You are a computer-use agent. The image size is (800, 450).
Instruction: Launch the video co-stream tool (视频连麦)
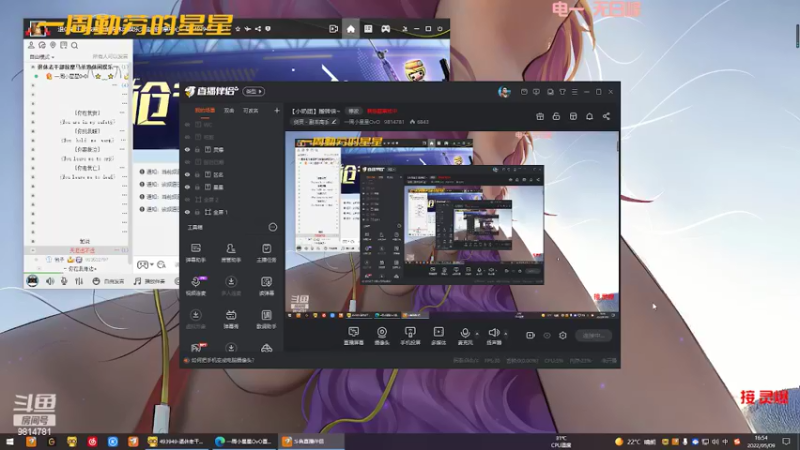196,286
